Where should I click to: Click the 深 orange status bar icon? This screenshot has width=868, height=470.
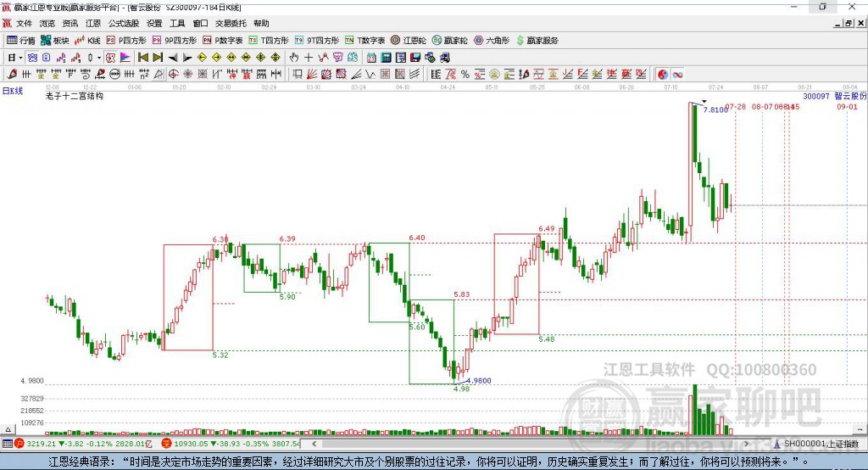click(x=167, y=444)
